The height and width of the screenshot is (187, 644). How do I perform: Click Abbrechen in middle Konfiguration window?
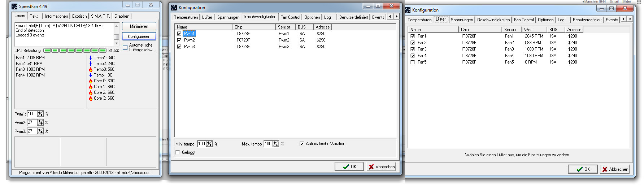coord(381,167)
